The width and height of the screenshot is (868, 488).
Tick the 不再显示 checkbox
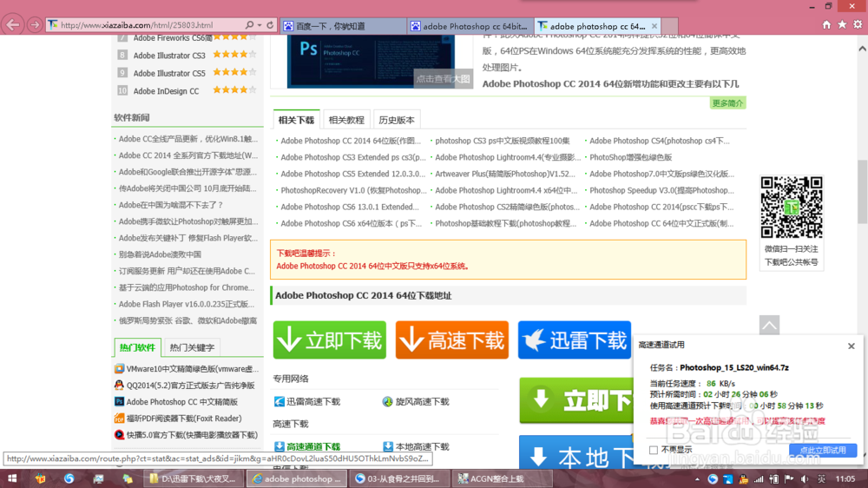point(654,450)
